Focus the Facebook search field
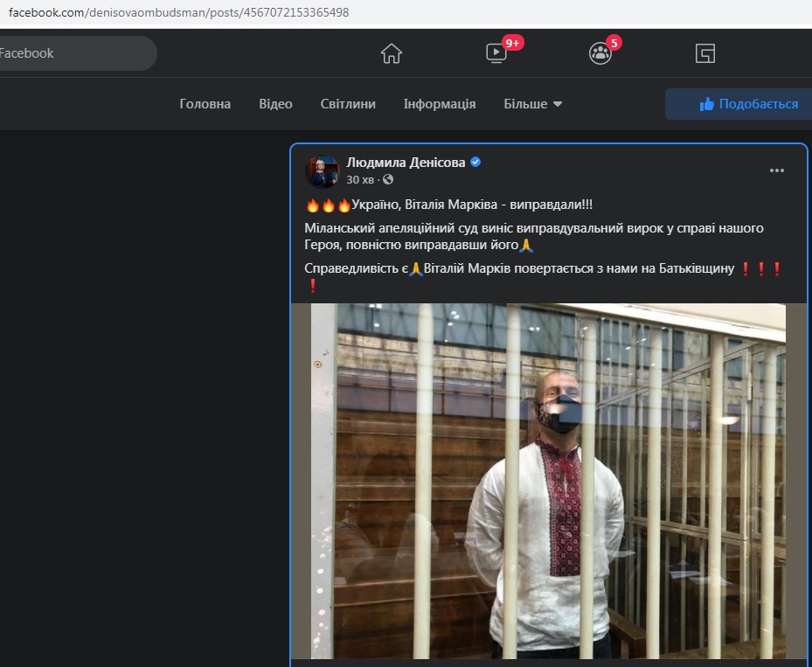 coord(74,53)
